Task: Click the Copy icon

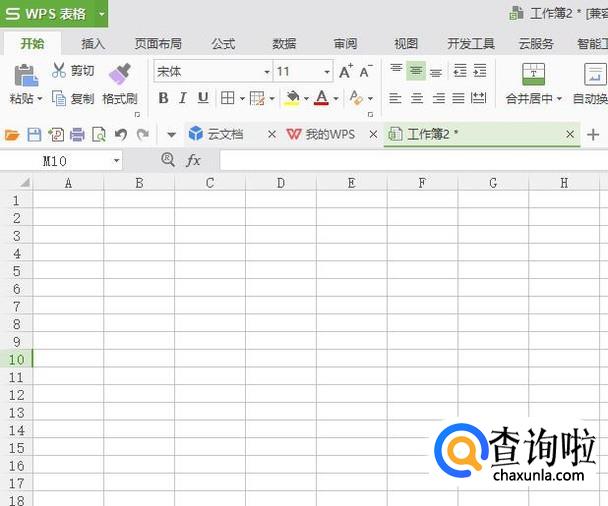Action: click(x=59, y=98)
